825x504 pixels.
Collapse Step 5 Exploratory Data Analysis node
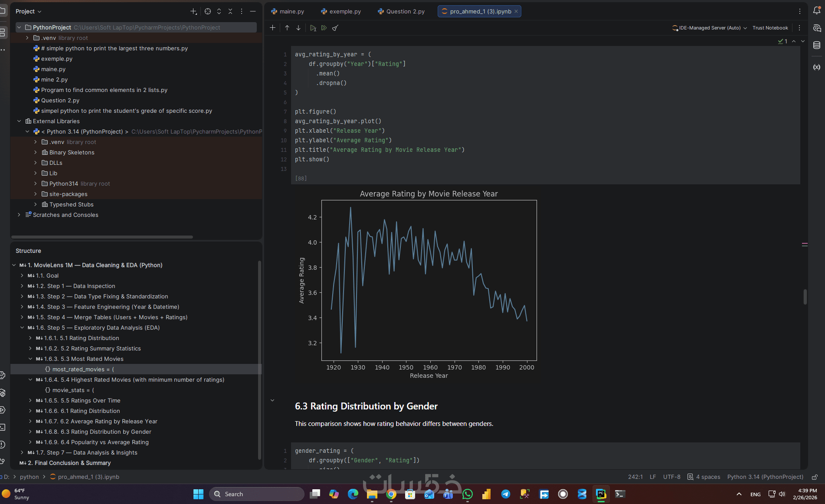tap(22, 327)
